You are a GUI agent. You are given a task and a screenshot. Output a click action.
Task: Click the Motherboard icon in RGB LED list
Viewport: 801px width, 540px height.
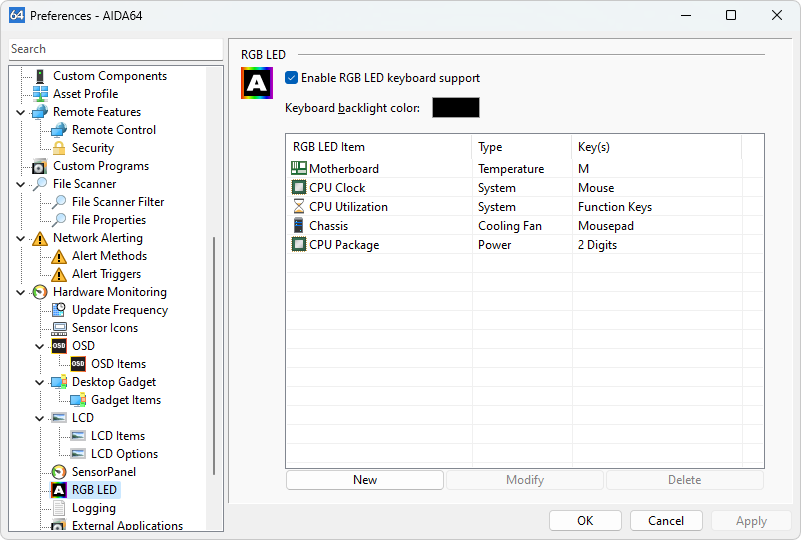(299, 169)
